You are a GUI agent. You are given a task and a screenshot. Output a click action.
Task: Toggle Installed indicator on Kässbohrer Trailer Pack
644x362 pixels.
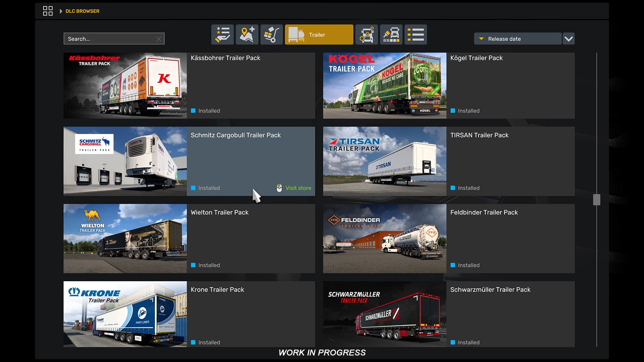point(193,111)
